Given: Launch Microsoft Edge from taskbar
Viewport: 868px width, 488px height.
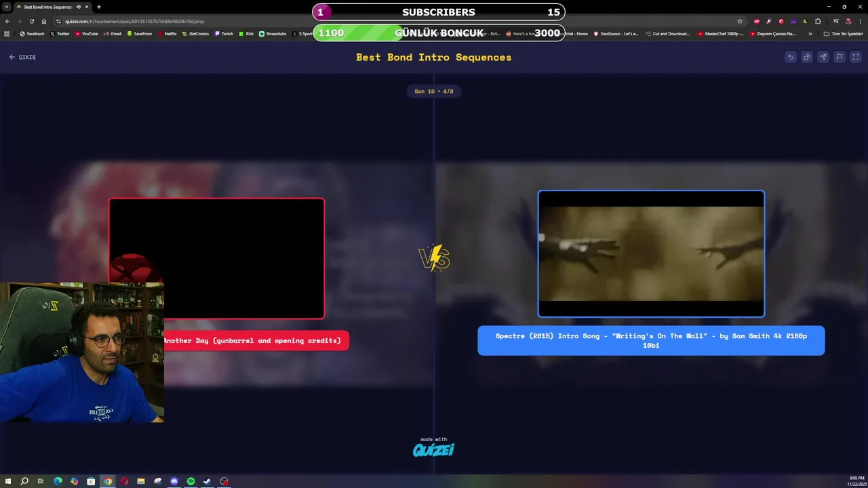Looking at the screenshot, I should (x=58, y=481).
